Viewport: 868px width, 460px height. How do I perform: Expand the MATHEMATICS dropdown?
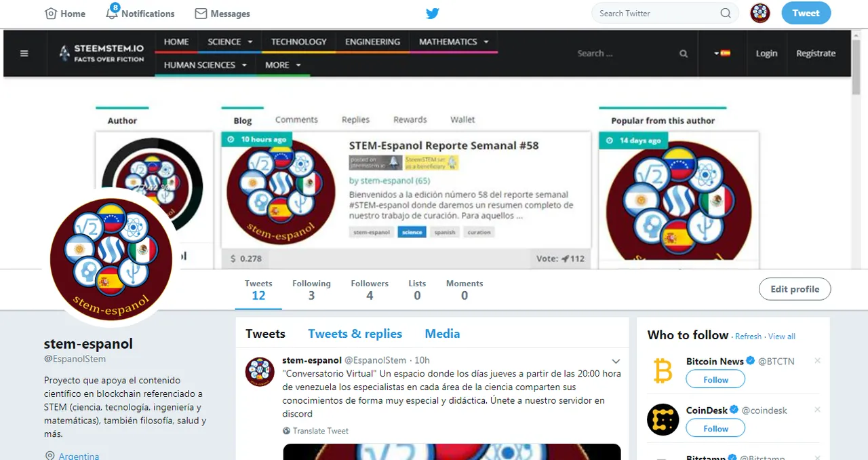(x=454, y=41)
